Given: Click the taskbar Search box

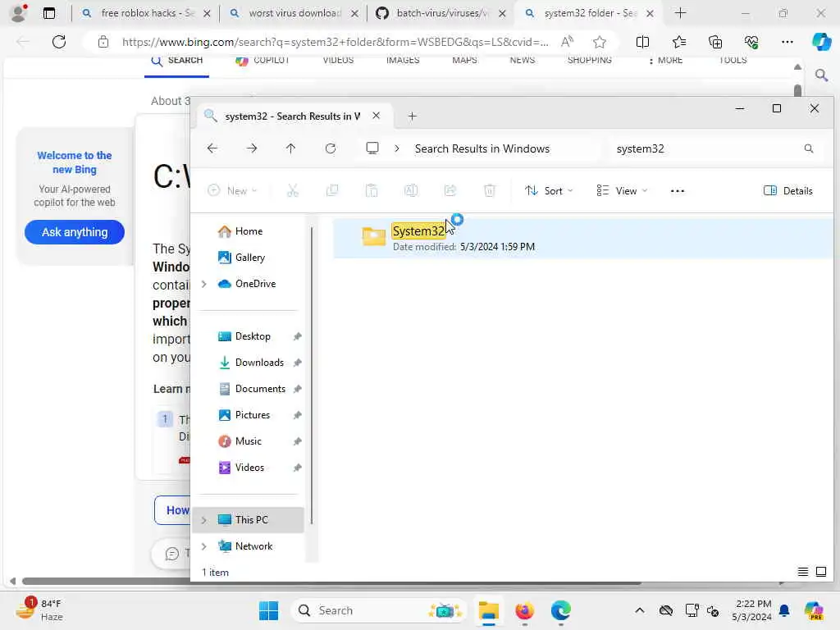Looking at the screenshot, I should [379, 610].
